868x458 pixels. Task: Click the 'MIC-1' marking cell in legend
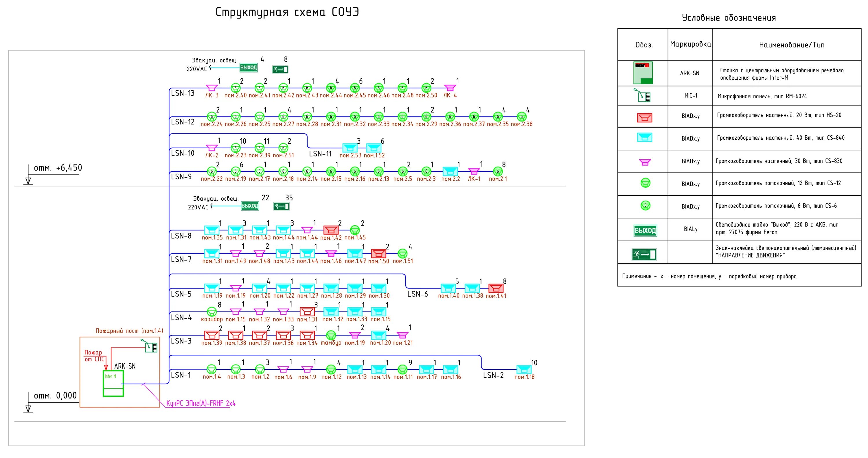(x=690, y=96)
